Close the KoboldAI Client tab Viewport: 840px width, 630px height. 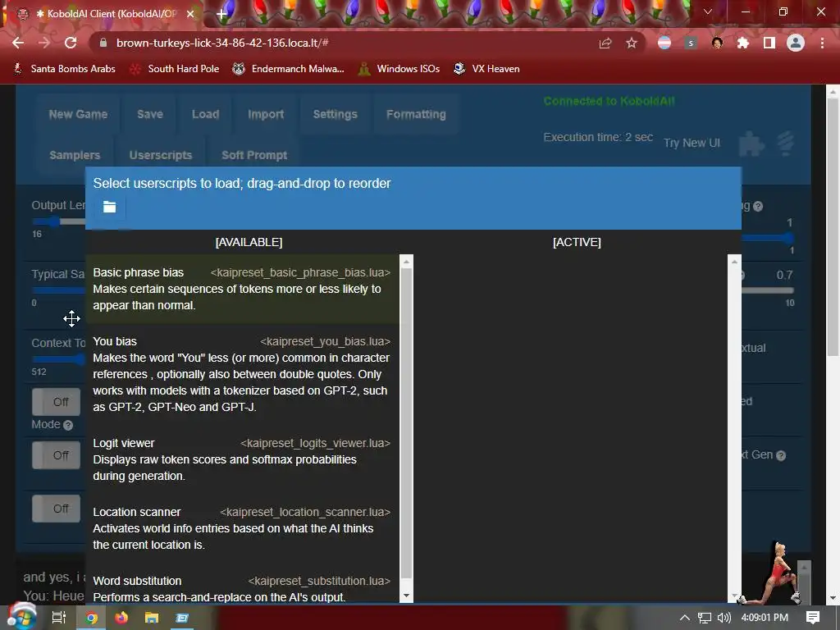click(x=189, y=14)
